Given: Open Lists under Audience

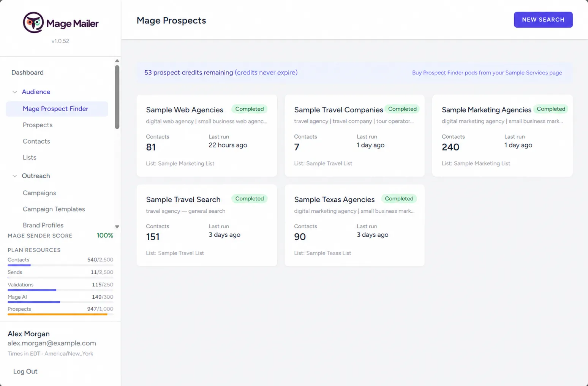Looking at the screenshot, I should click(30, 157).
